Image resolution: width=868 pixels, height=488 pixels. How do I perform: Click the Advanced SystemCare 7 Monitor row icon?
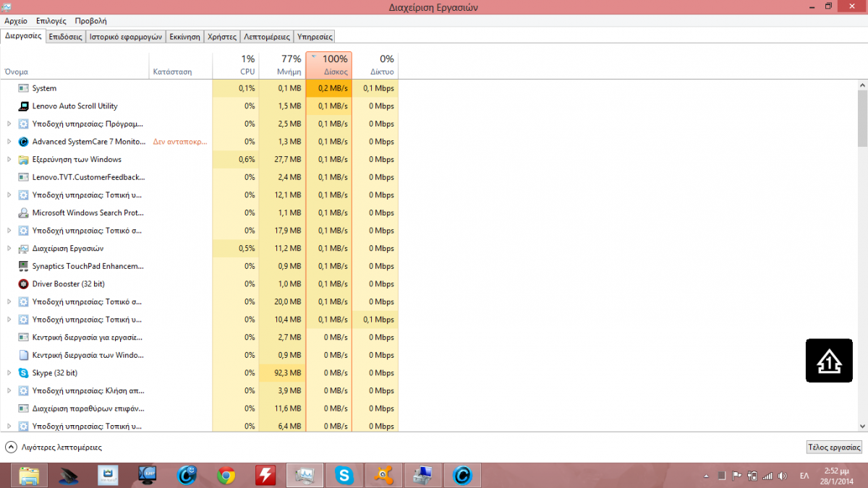23,142
